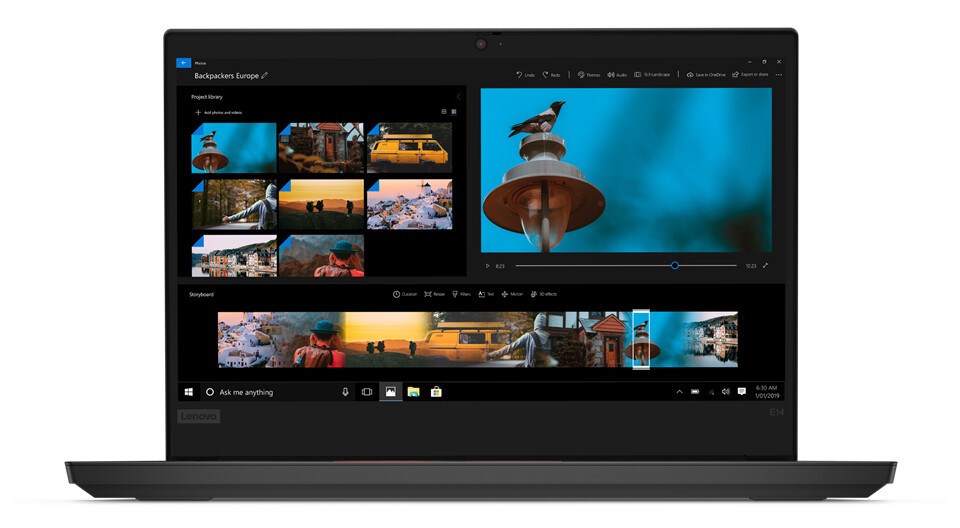This screenshot has height=528, width=960.
Task: Undo the last edit
Action: 525,75
